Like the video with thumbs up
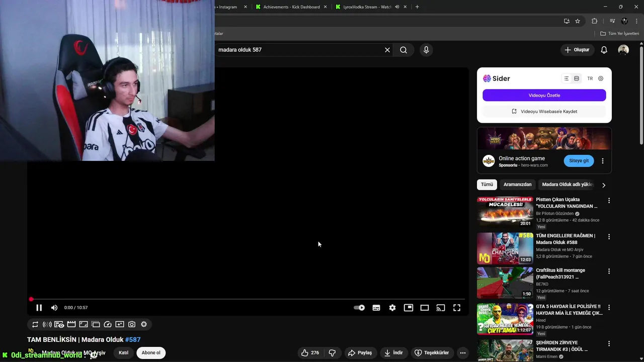 (x=310, y=353)
